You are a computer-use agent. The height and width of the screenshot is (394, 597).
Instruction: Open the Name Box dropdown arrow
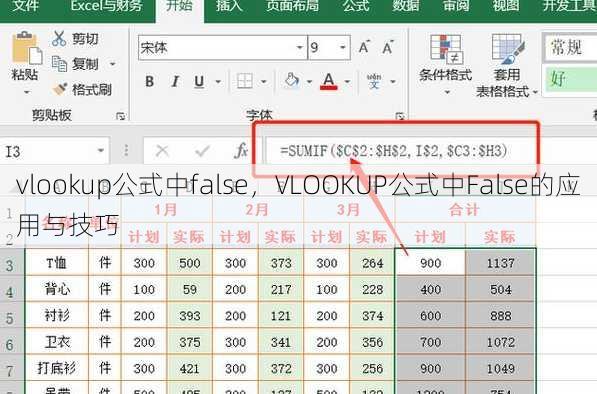101,151
